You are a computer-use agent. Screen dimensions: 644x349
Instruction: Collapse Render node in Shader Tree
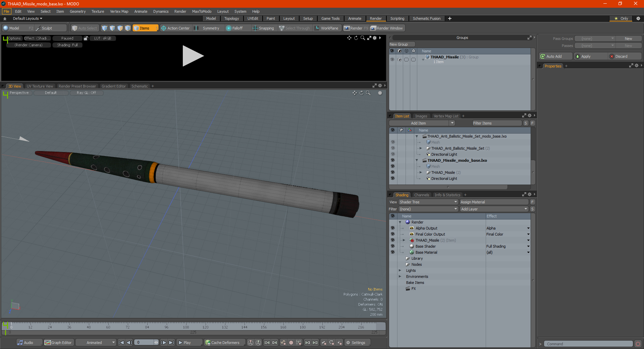tap(400, 222)
